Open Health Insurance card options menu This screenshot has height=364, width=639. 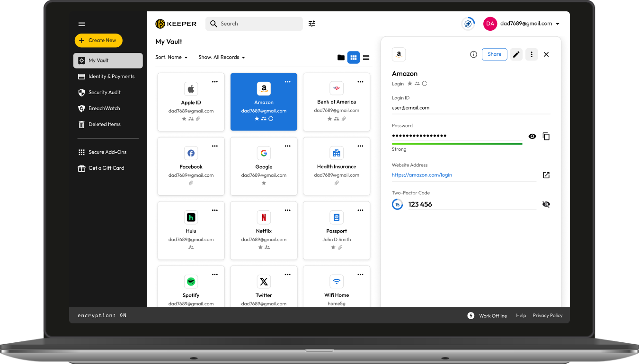point(360,146)
